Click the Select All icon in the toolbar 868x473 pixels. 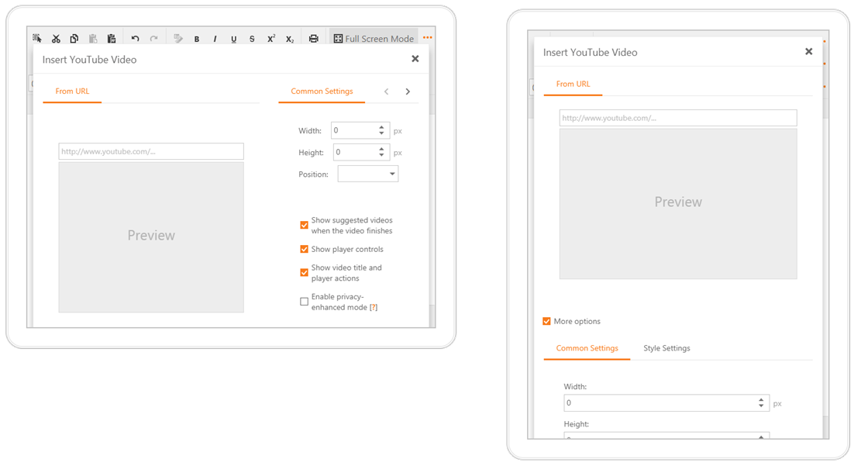tap(37, 38)
